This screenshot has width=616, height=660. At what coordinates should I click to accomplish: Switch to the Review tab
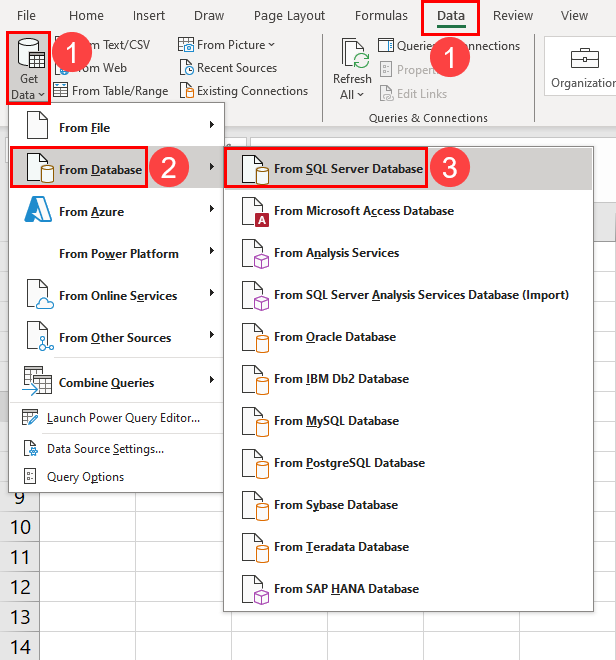pos(513,16)
